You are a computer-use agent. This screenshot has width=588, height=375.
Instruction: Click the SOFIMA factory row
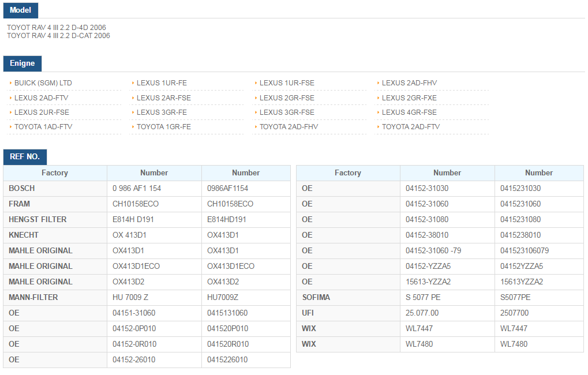click(440, 297)
